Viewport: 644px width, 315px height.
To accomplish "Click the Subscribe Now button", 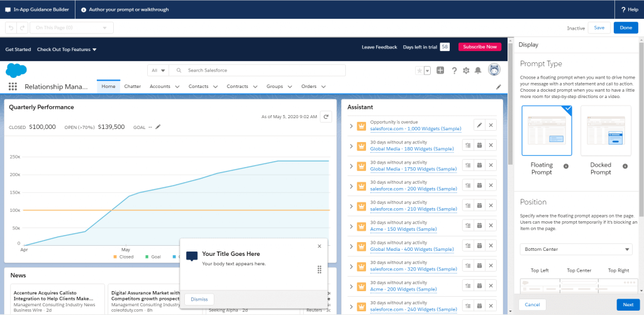I will [x=480, y=47].
